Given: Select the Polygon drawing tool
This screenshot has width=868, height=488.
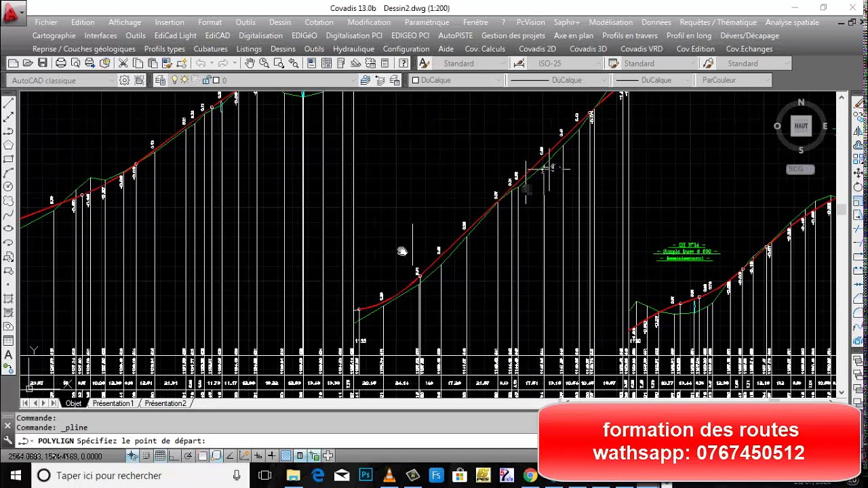Looking at the screenshot, I should pyautogui.click(x=8, y=145).
